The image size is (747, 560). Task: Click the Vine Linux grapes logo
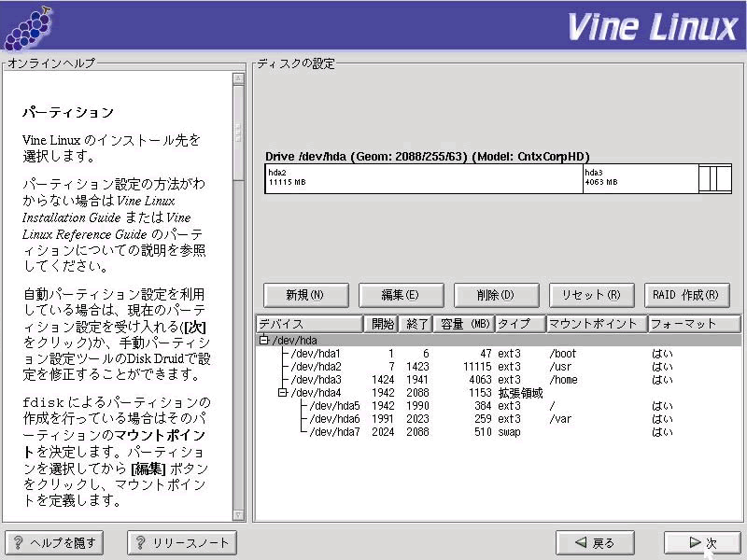[29, 28]
